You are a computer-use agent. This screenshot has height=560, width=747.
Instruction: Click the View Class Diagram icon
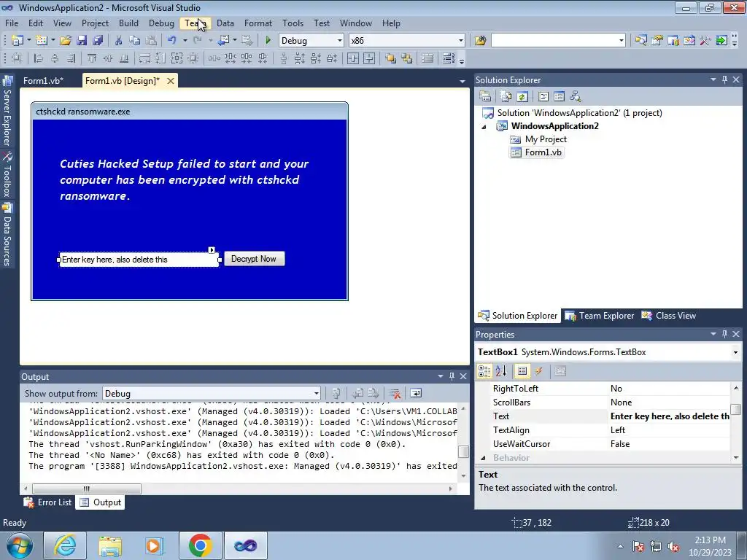pyautogui.click(x=575, y=97)
